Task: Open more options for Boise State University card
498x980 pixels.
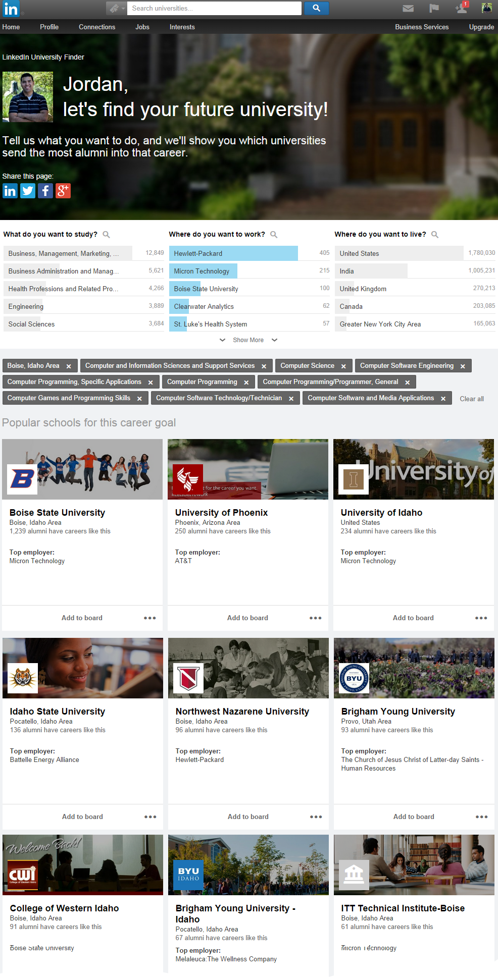Action: coord(150,618)
